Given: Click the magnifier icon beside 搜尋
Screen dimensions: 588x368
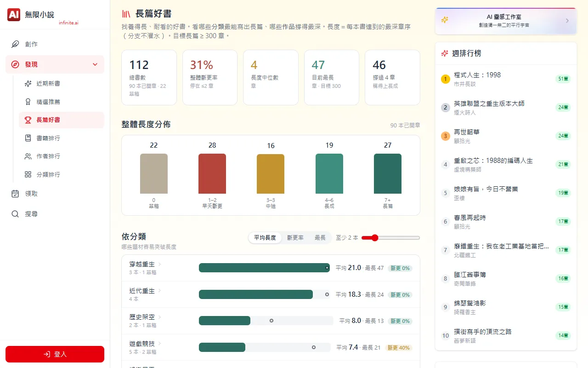Looking at the screenshot, I should [15, 214].
